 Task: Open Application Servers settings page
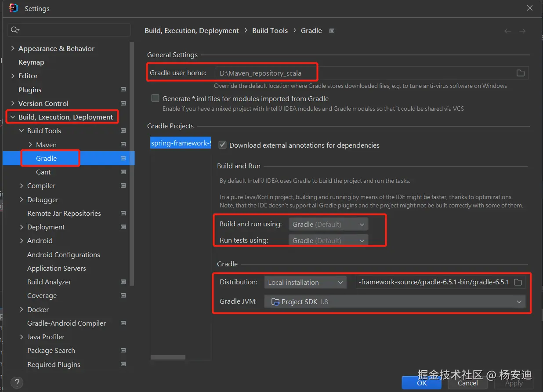(57, 268)
